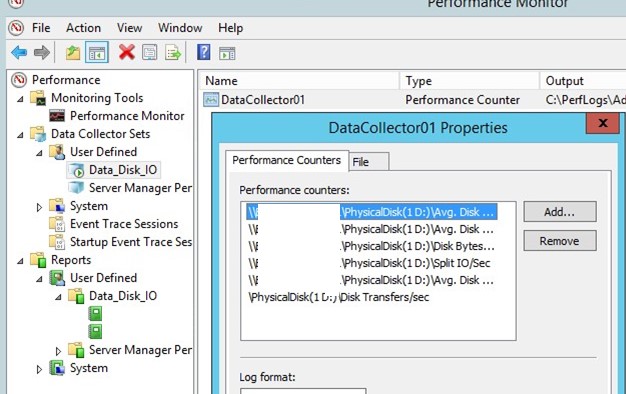Click the Reports folder icon
626x394 pixels.
(39, 260)
